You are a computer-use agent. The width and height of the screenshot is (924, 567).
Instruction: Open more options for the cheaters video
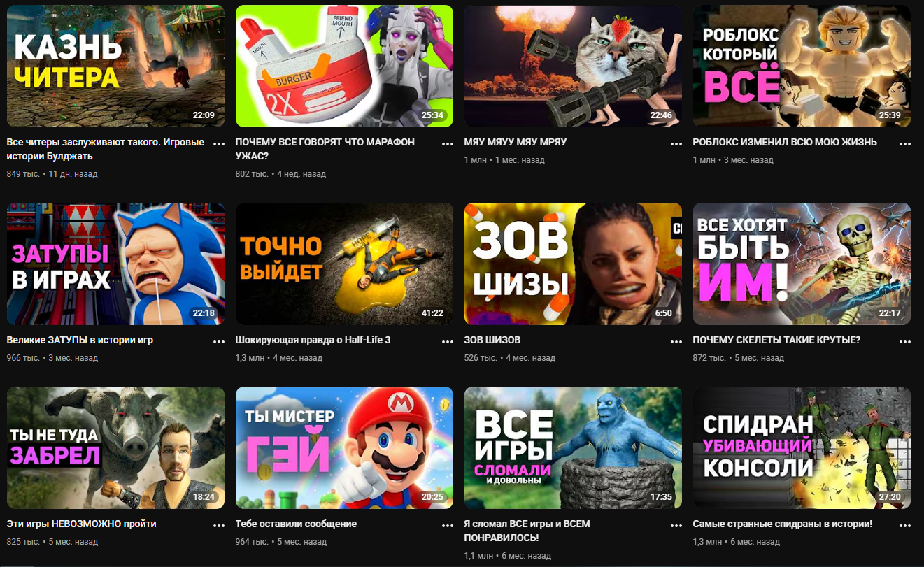218,143
